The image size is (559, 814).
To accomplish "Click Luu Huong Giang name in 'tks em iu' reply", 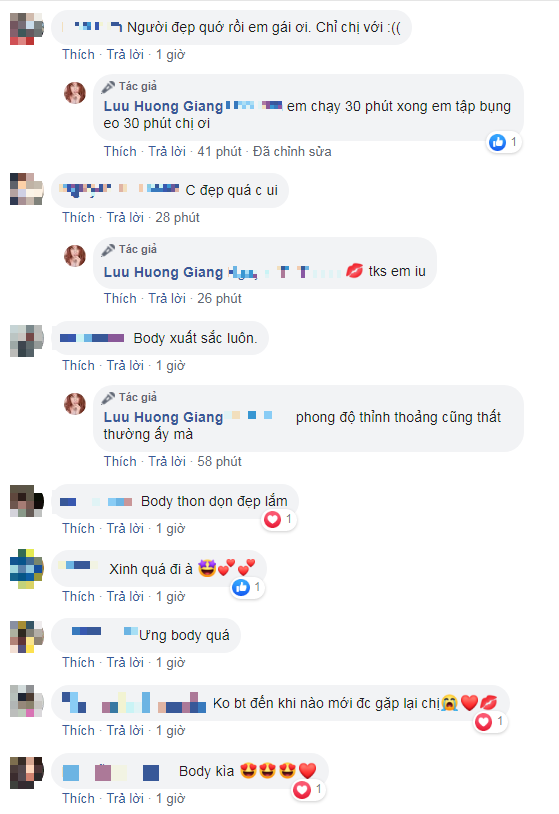I will pyautogui.click(x=163, y=272).
